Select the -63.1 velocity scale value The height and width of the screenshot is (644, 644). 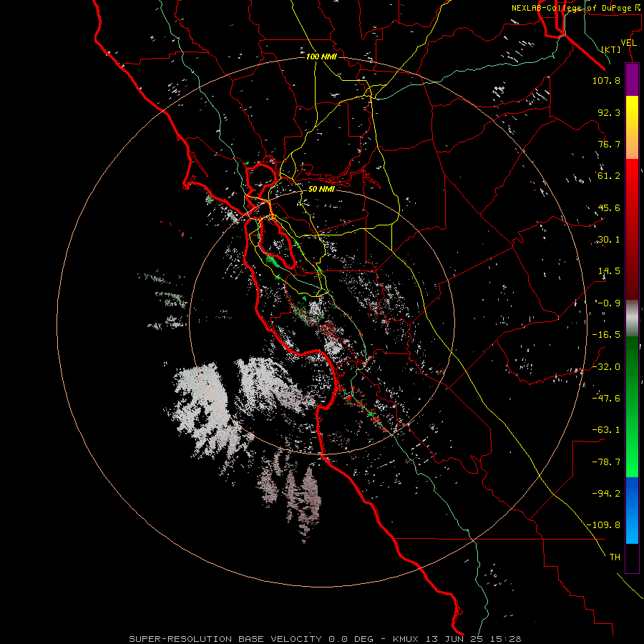[x=606, y=430]
